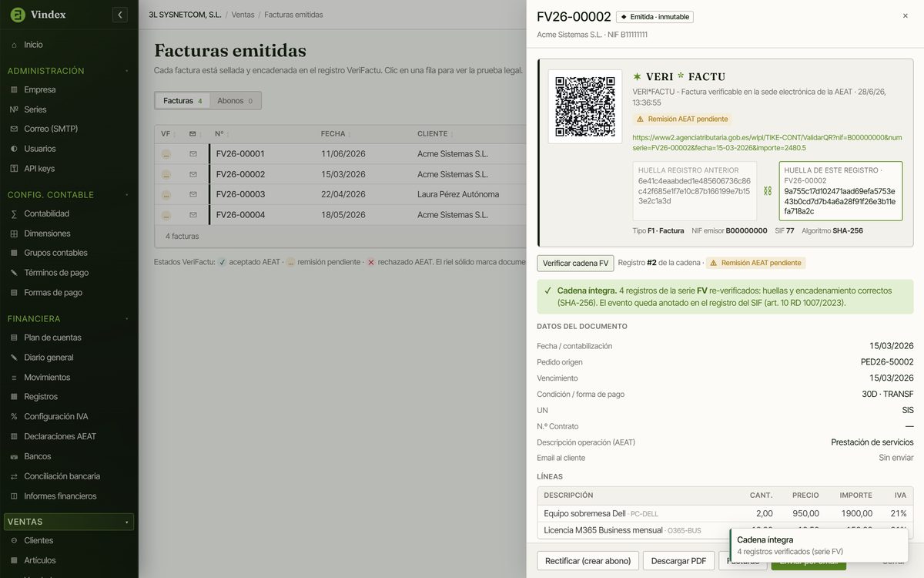Click the Laura Pérez Autónoma client cell

click(458, 194)
